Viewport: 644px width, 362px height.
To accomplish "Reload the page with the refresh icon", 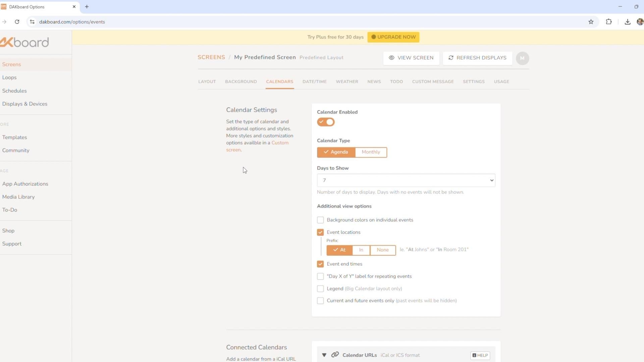I will point(17,22).
